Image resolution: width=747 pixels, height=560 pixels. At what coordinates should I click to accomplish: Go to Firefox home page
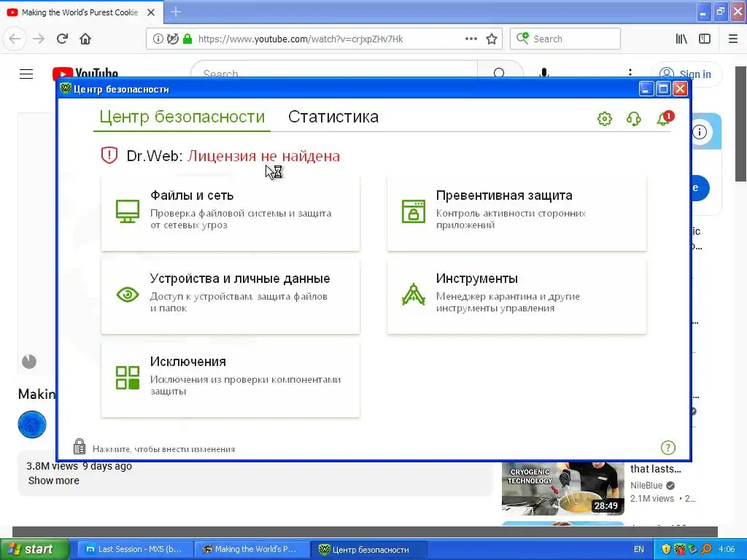(85, 39)
